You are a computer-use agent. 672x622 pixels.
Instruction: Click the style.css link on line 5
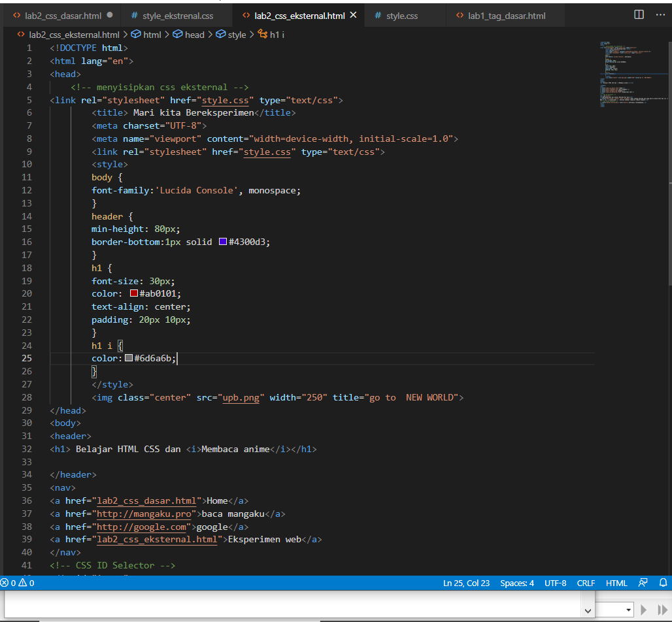click(226, 100)
